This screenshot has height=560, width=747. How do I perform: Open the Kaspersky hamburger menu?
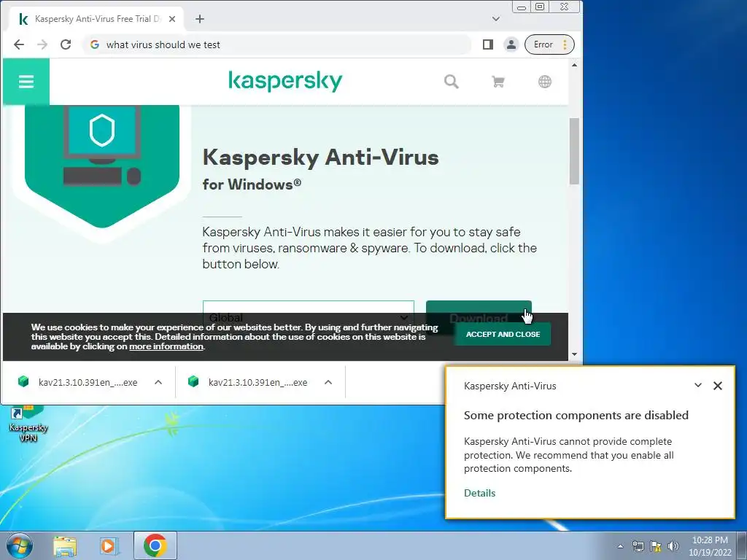[26, 82]
